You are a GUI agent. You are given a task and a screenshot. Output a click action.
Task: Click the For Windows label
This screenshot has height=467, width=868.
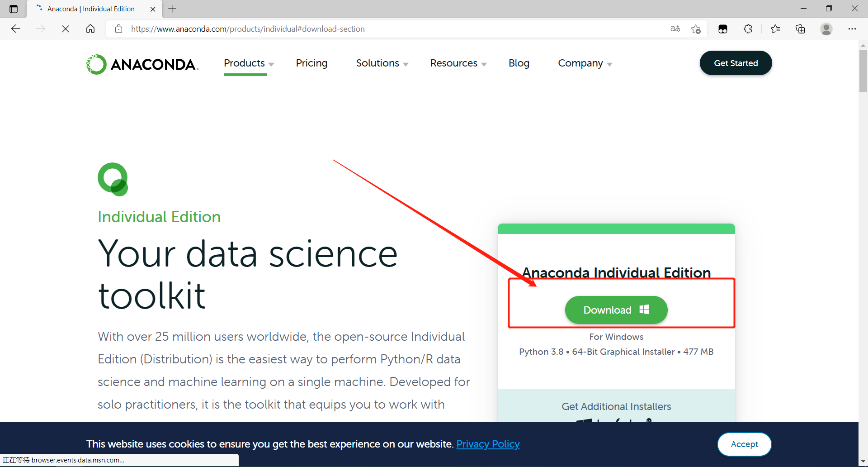click(x=616, y=337)
